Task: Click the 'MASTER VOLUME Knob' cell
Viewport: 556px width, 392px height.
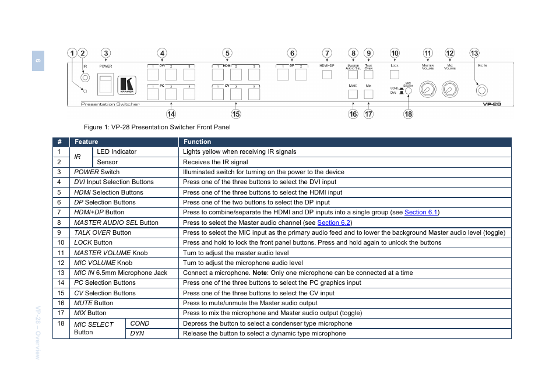Action: (124, 253)
